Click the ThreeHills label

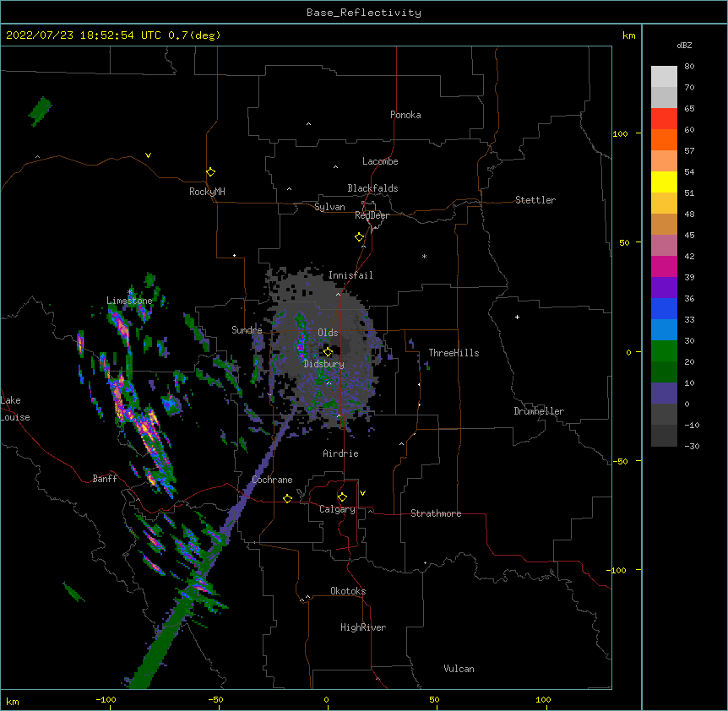(x=454, y=353)
